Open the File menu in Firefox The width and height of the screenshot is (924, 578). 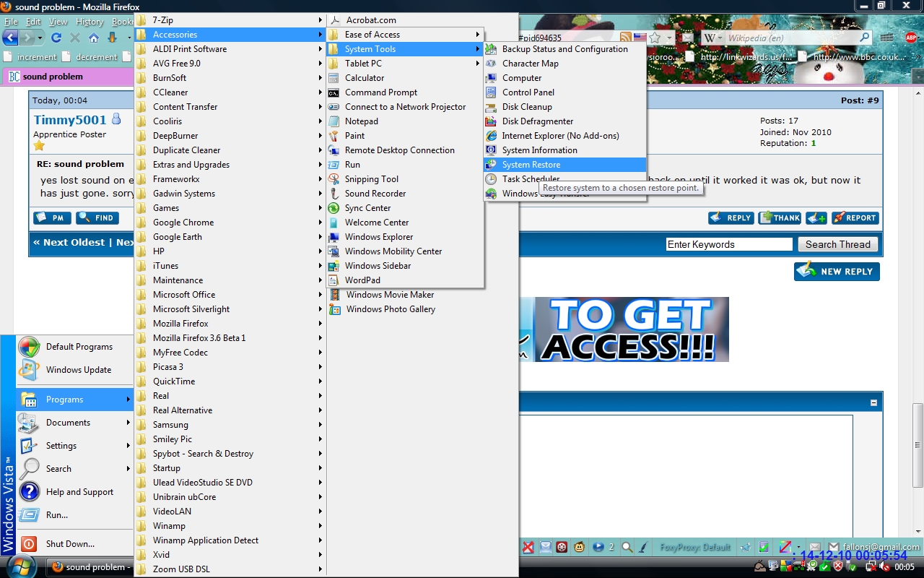coord(12,22)
